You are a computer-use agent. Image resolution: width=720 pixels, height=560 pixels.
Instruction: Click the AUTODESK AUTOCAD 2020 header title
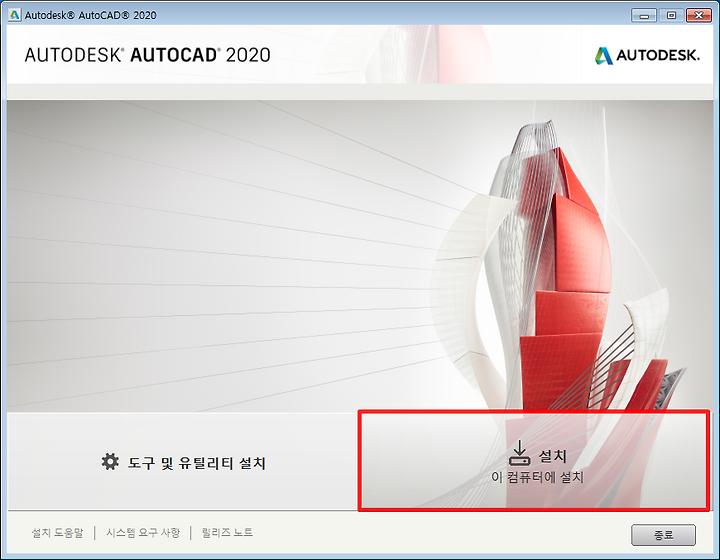click(147, 55)
